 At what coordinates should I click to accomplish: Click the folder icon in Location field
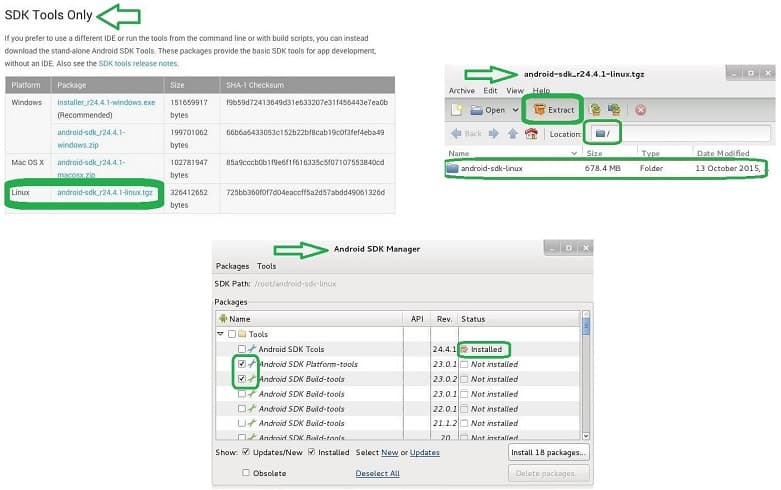point(600,133)
